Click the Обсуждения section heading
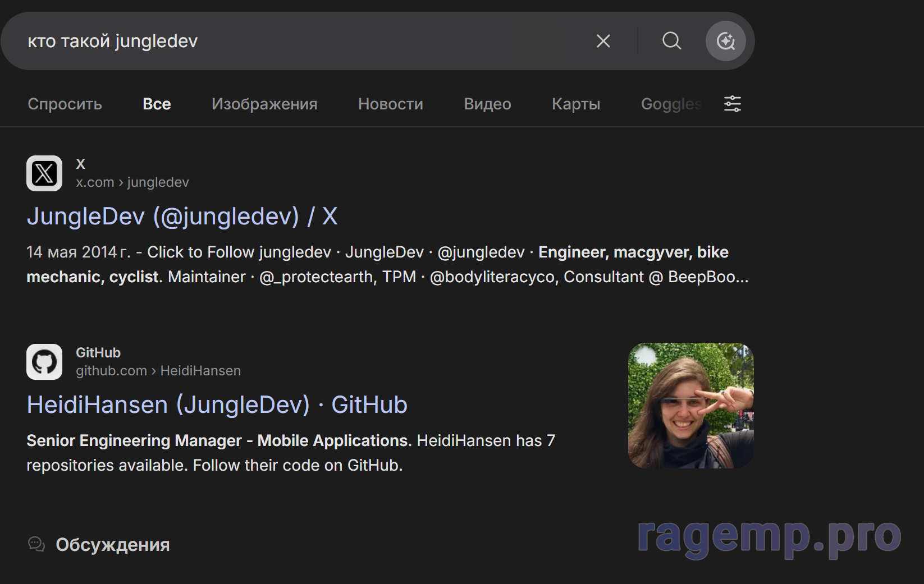 pos(113,545)
